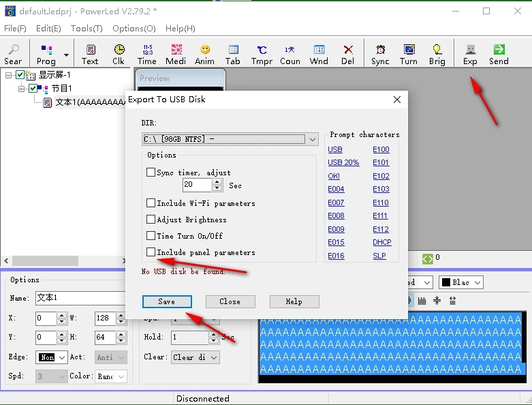The height and width of the screenshot is (405, 532).
Task: Tick the Time Turn On/Off checkbox
Action: tap(151, 236)
